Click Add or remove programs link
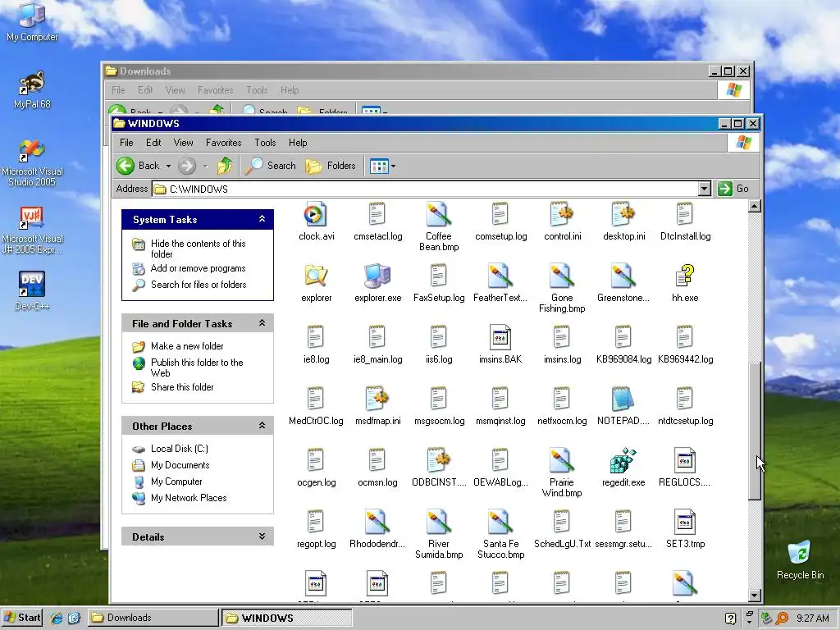 point(199,268)
